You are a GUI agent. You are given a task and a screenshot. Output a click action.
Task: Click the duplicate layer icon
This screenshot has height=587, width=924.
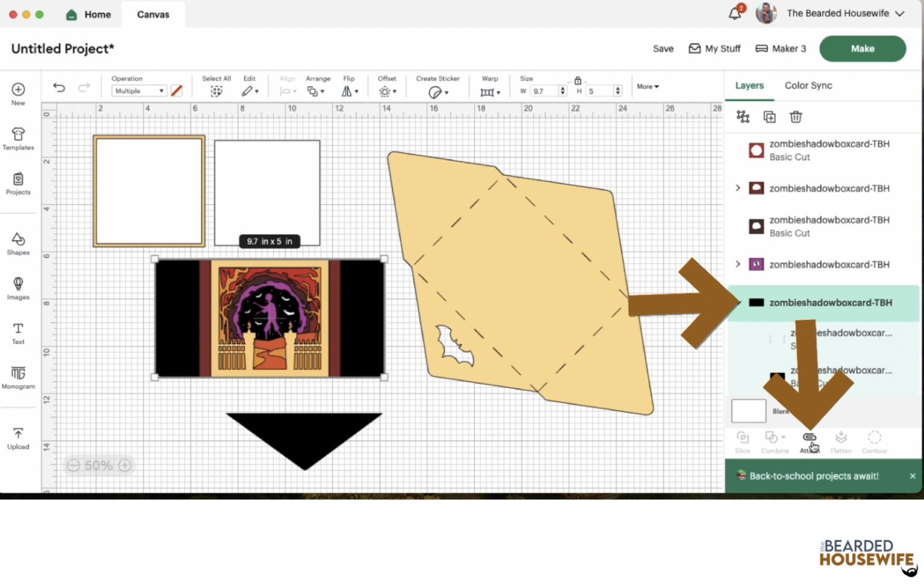point(769,117)
